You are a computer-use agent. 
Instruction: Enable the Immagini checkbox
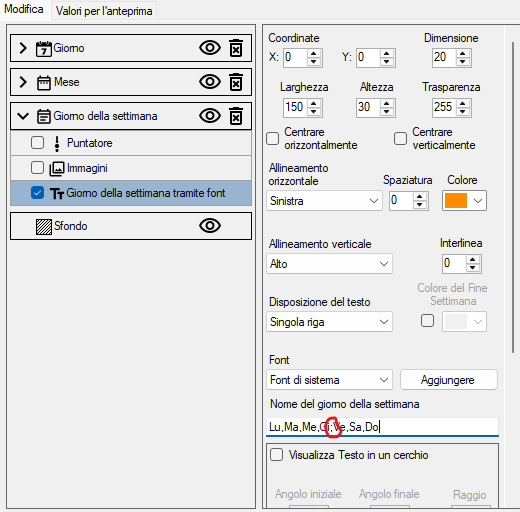(37, 168)
